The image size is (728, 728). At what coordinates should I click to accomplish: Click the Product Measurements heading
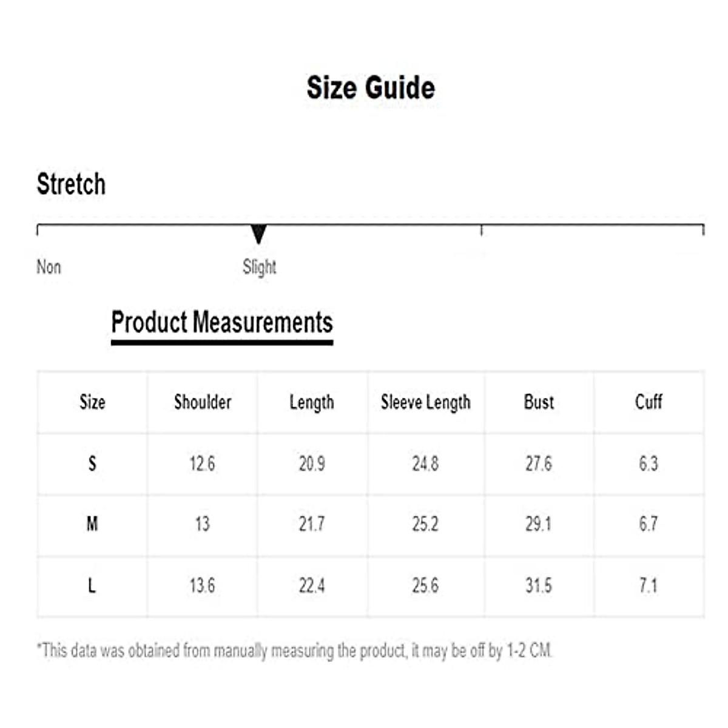(x=222, y=322)
